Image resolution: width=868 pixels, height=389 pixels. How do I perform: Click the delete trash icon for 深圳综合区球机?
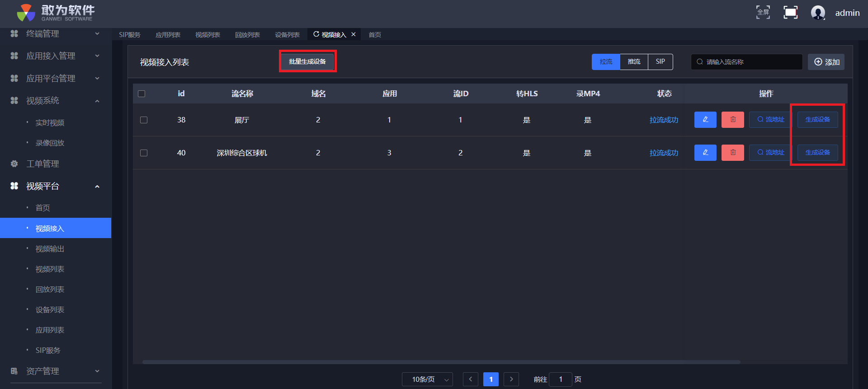[733, 153]
